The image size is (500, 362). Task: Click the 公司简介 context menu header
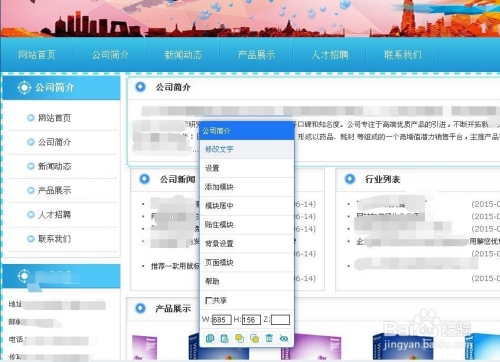(x=247, y=131)
